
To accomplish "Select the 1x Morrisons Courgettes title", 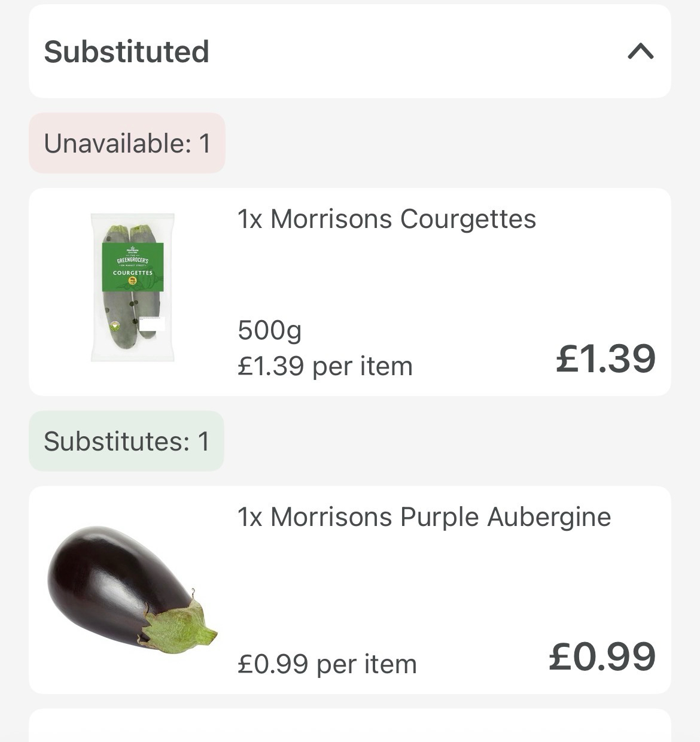I will coord(386,219).
